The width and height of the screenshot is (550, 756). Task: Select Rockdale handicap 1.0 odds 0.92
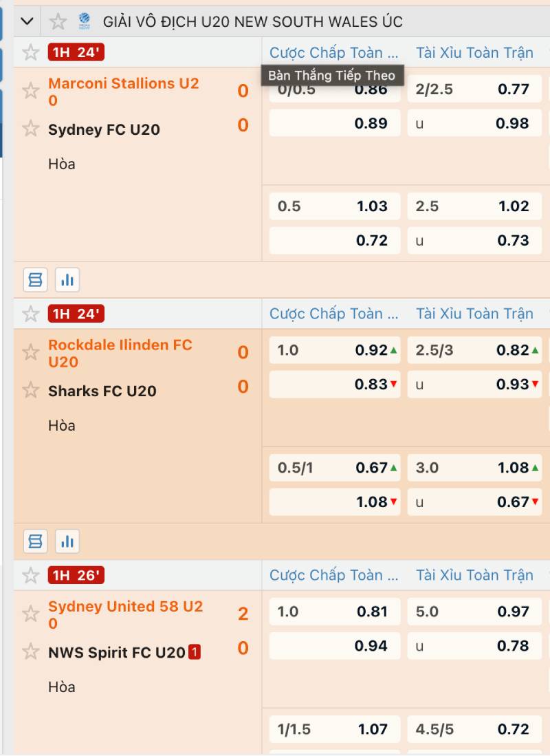[335, 350]
